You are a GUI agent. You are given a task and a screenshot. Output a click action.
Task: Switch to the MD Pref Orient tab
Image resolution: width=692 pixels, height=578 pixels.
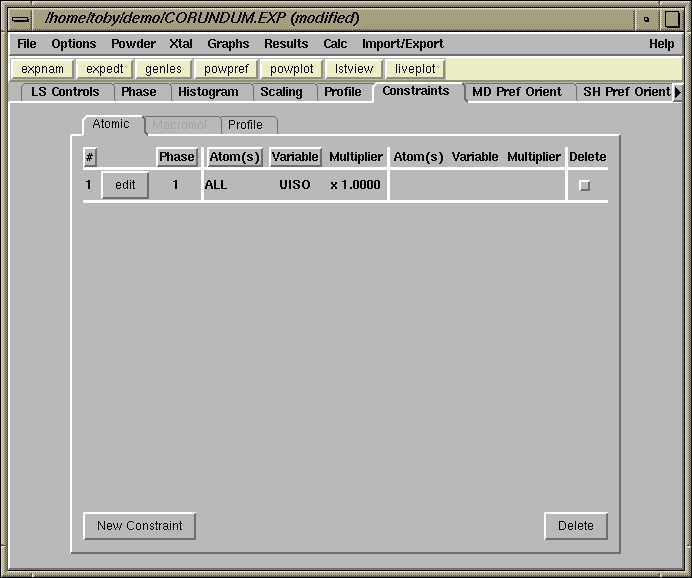tap(517, 92)
